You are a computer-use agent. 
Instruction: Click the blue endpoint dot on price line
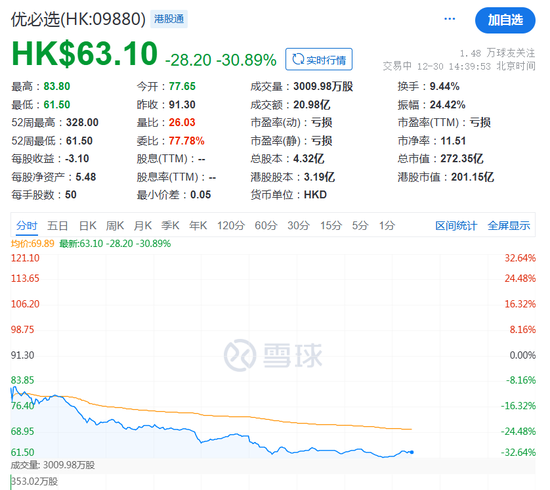click(x=412, y=452)
